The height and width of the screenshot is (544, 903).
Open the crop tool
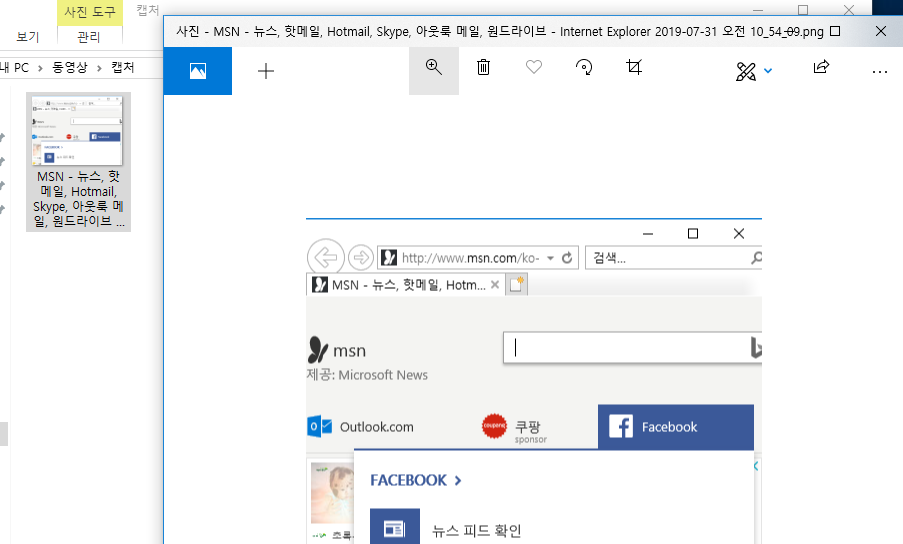[x=634, y=69]
